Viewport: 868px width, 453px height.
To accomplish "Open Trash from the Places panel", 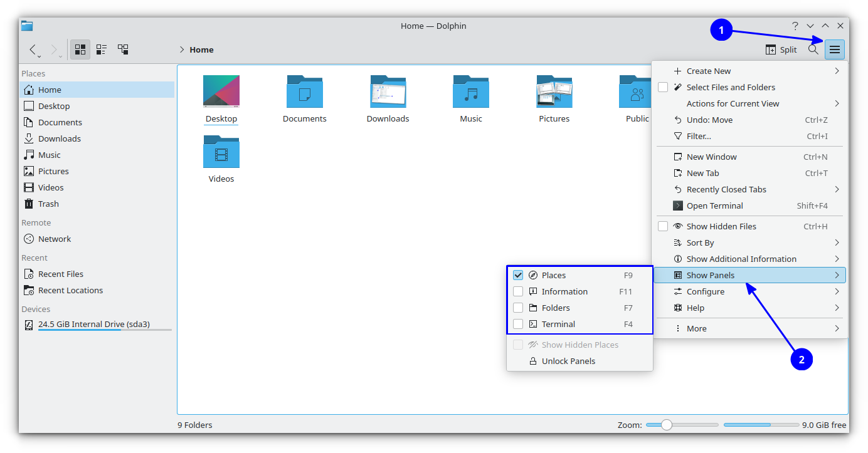I will click(x=48, y=203).
